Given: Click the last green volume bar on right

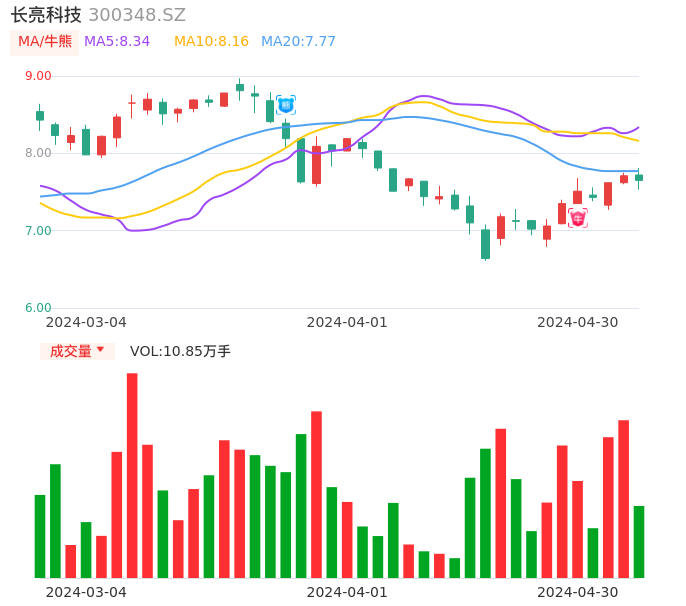Looking at the screenshot, I should click(x=639, y=542).
